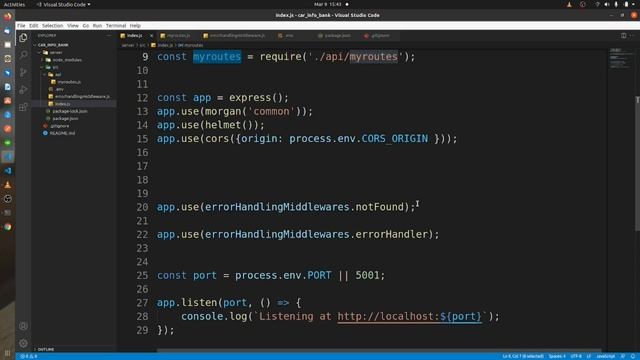
Task: Click the VLC tray icon in top bar
Action: [x=569, y=4]
